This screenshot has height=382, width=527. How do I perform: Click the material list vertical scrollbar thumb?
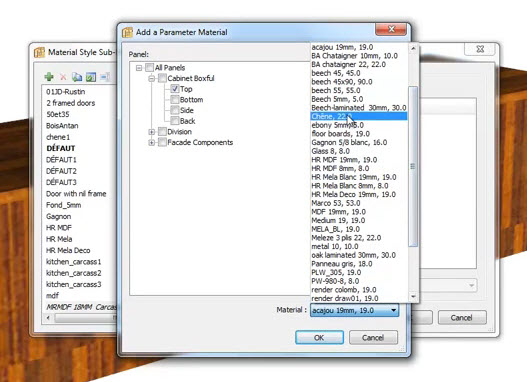pyautogui.click(x=413, y=166)
